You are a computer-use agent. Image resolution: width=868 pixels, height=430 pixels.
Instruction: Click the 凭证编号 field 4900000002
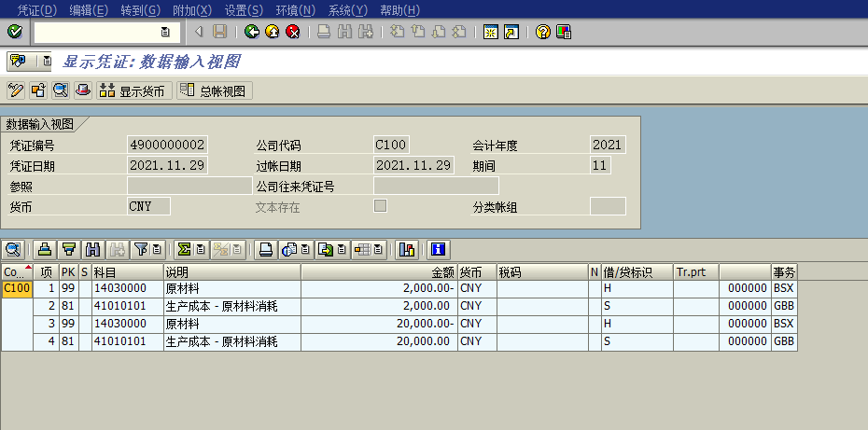pyautogui.click(x=167, y=146)
